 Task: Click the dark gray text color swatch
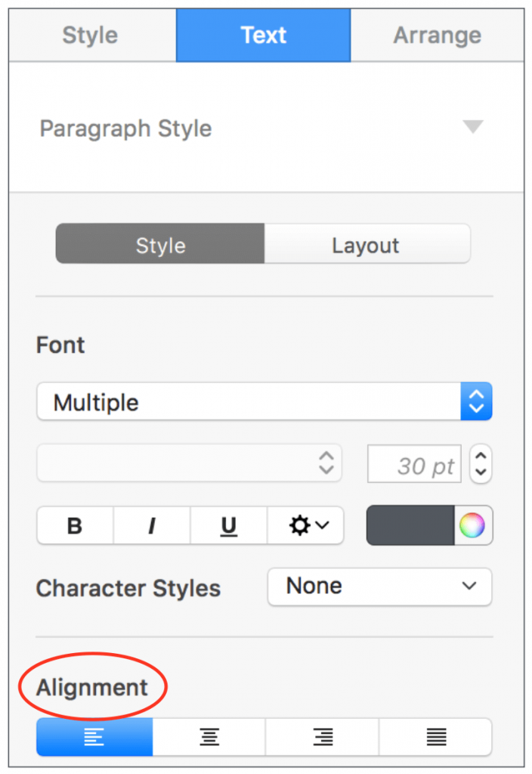(x=410, y=525)
